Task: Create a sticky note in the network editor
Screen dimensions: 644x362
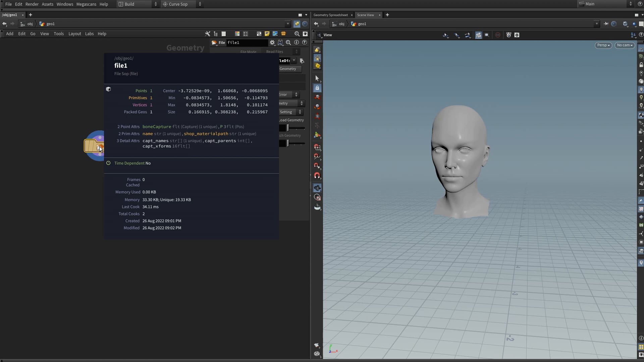Action: click(x=267, y=34)
